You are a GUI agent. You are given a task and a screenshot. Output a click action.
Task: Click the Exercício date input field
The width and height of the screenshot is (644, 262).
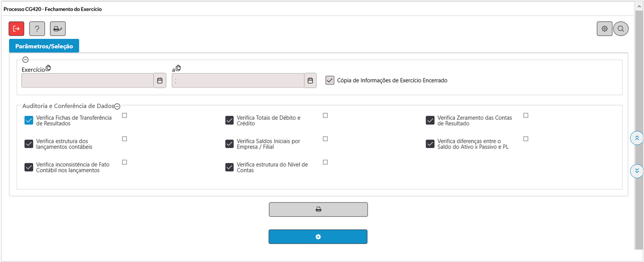(x=87, y=81)
